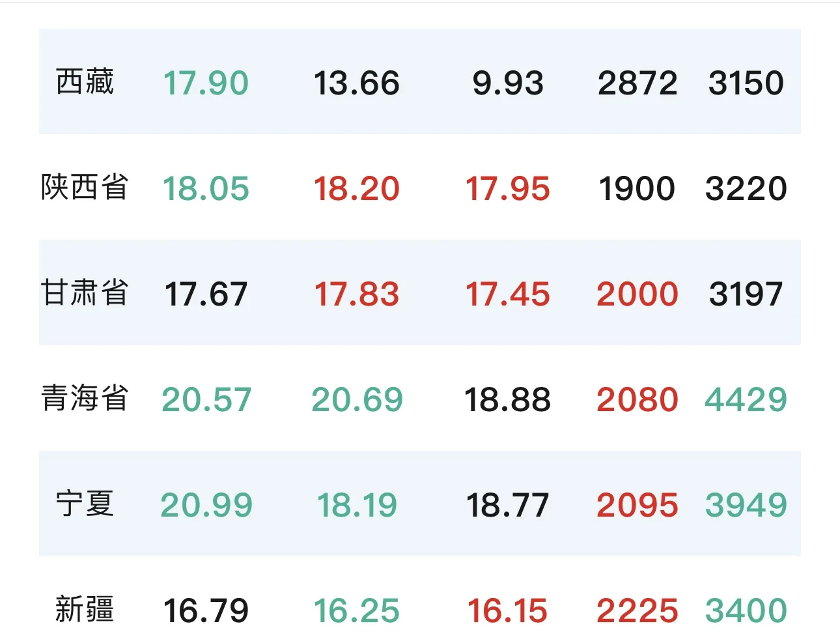Screen dimensions: 840x643
Task: Open the 陕西省 row label
Action: coord(85,188)
